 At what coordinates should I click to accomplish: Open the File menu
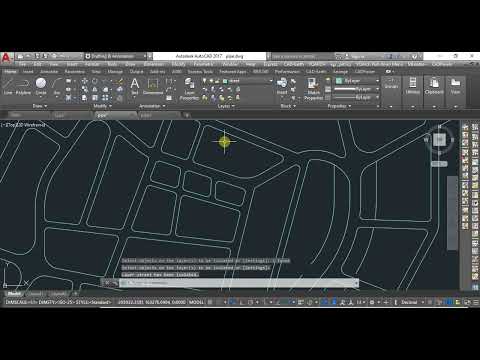(x=22, y=64)
